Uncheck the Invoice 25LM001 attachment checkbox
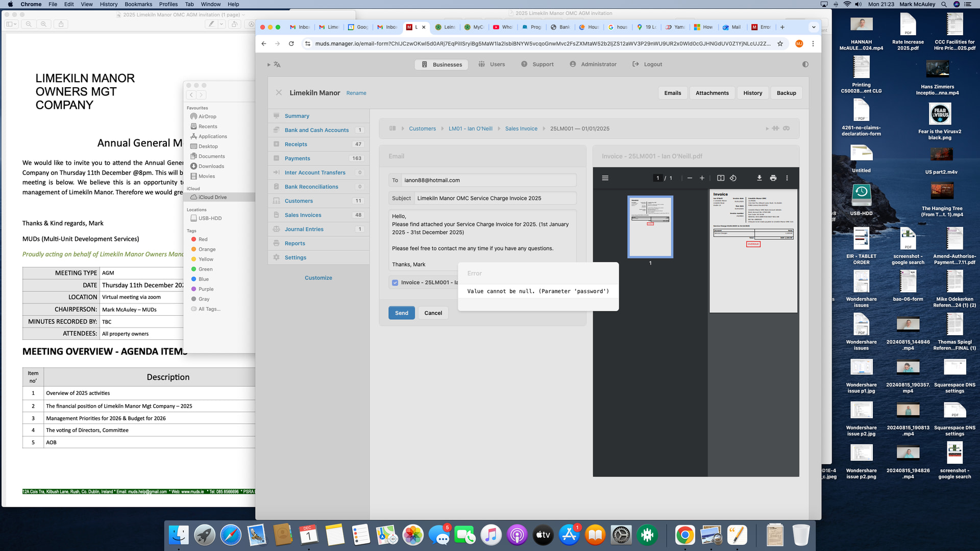The width and height of the screenshot is (980, 551). pos(395,283)
